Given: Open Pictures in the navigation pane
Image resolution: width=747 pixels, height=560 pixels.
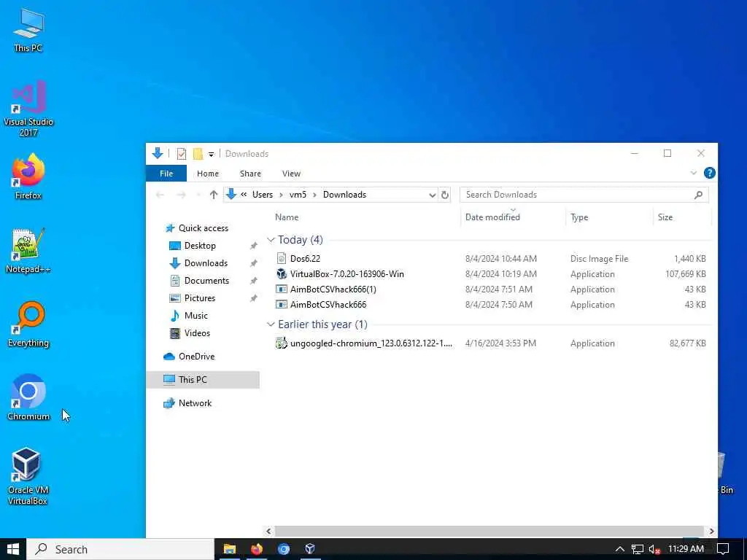Looking at the screenshot, I should [x=200, y=298].
